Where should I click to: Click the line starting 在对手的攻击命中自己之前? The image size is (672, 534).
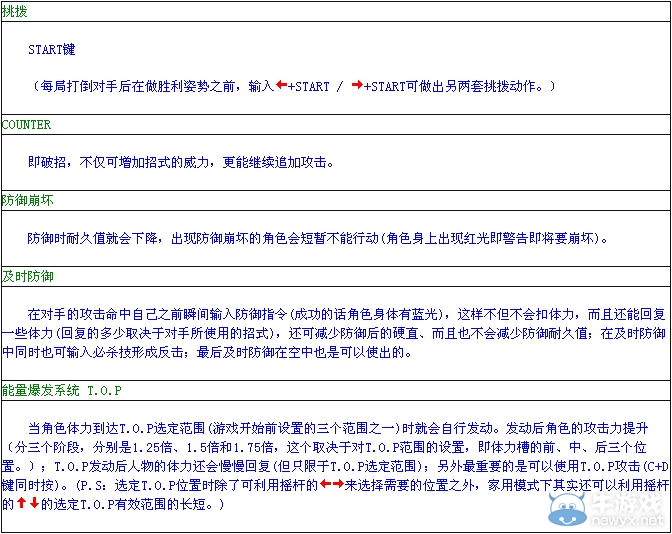346,314
